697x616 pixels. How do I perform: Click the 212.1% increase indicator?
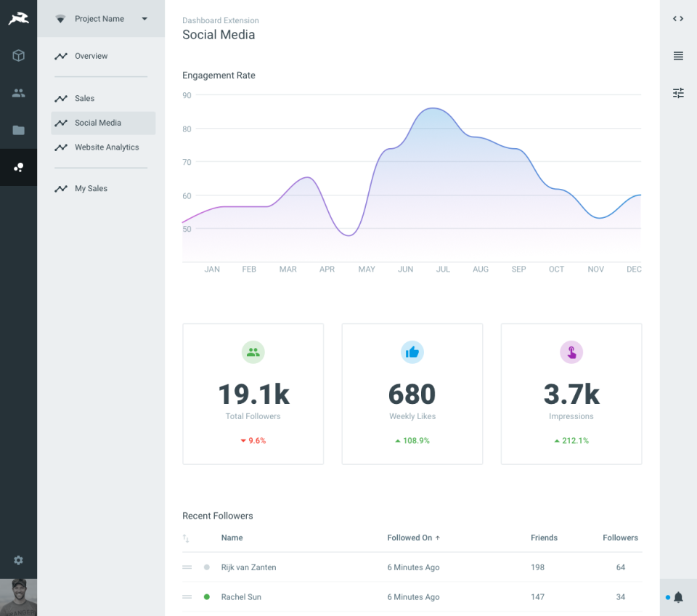click(x=571, y=441)
